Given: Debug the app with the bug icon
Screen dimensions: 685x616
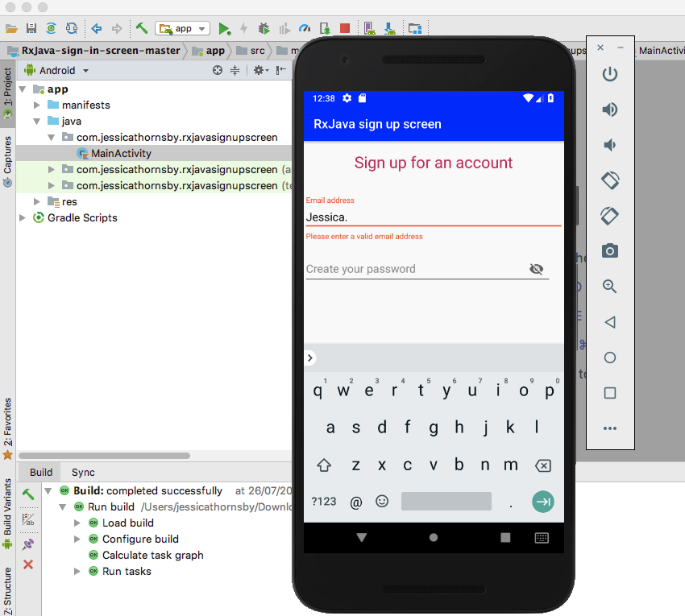Looking at the screenshot, I should click(264, 29).
